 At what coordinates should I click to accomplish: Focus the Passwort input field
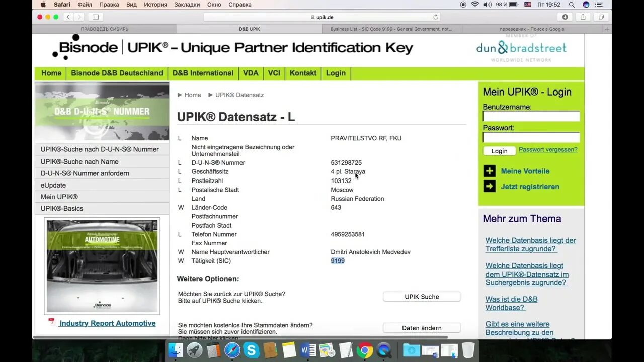tap(531, 137)
